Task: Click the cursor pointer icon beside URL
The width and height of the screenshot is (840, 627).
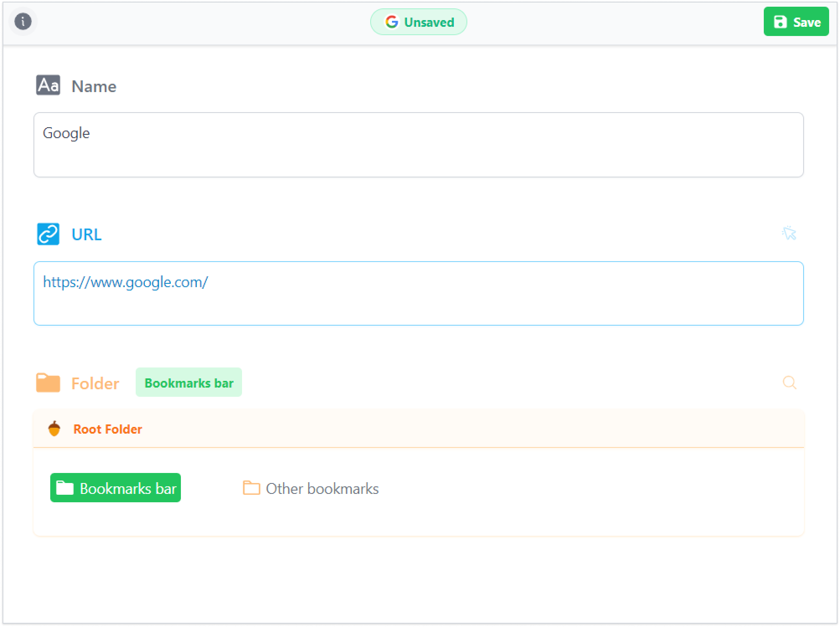Action: (x=789, y=233)
